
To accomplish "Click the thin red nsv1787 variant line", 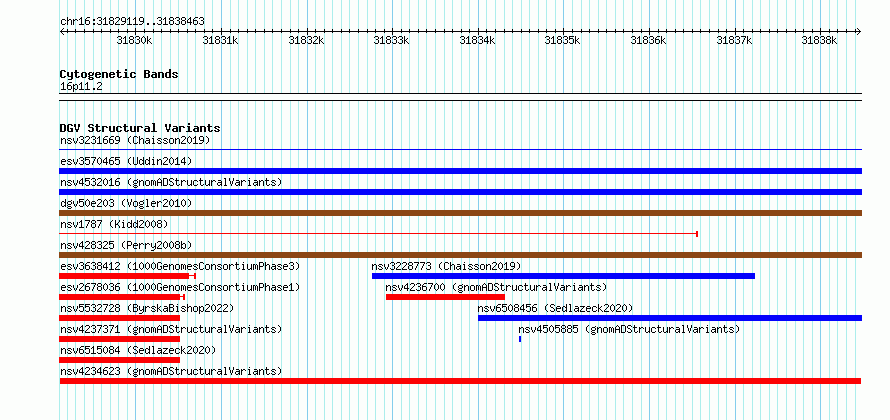I will (378, 234).
